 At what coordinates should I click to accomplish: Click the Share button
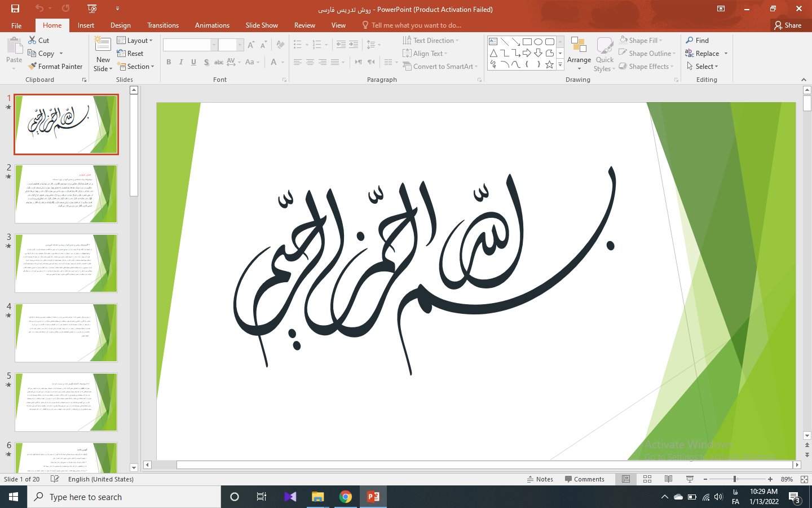click(x=788, y=25)
